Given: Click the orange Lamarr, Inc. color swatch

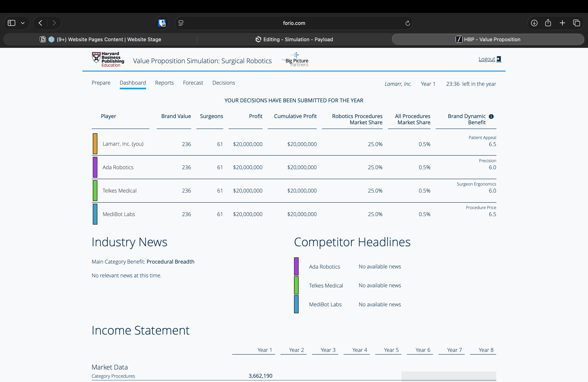Looking at the screenshot, I should (x=95, y=144).
